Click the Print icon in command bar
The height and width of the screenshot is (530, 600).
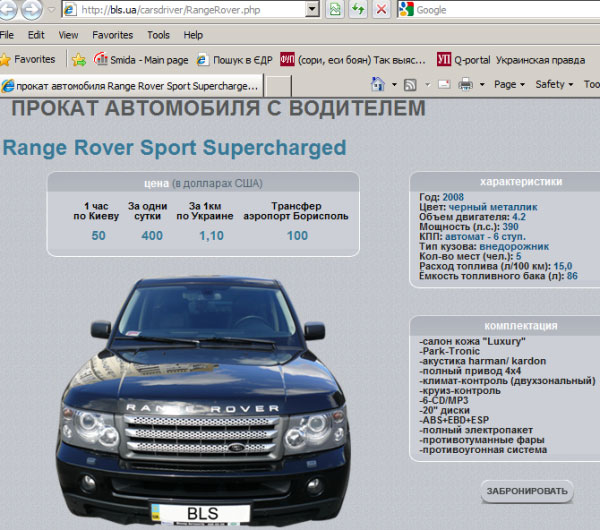[465, 85]
